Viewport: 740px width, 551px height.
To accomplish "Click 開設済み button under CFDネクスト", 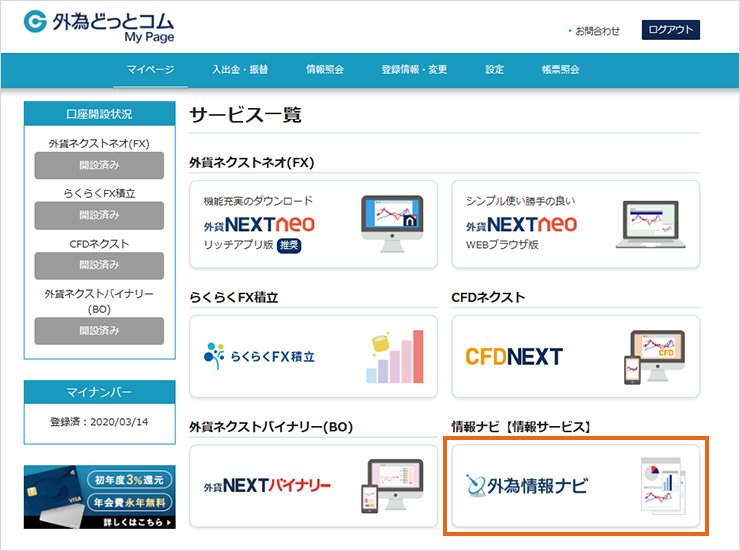I will 99,266.
